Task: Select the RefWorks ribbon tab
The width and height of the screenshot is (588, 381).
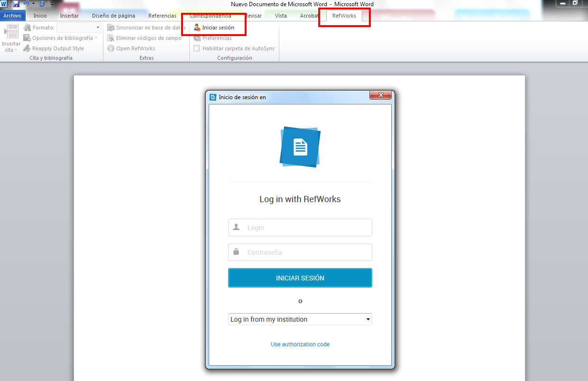Action: [344, 16]
